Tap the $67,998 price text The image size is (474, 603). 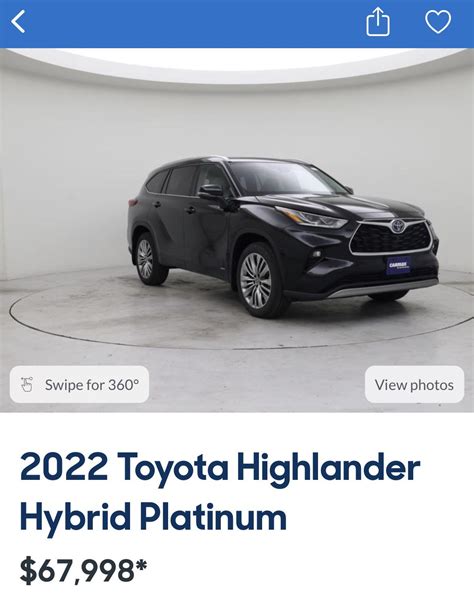(77, 570)
